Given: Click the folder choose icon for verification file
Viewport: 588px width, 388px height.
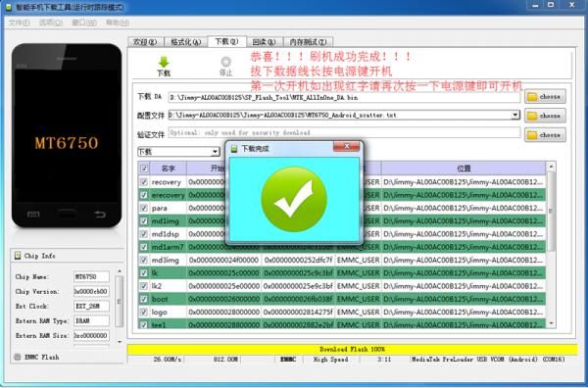Looking at the screenshot, I should click(x=532, y=134).
